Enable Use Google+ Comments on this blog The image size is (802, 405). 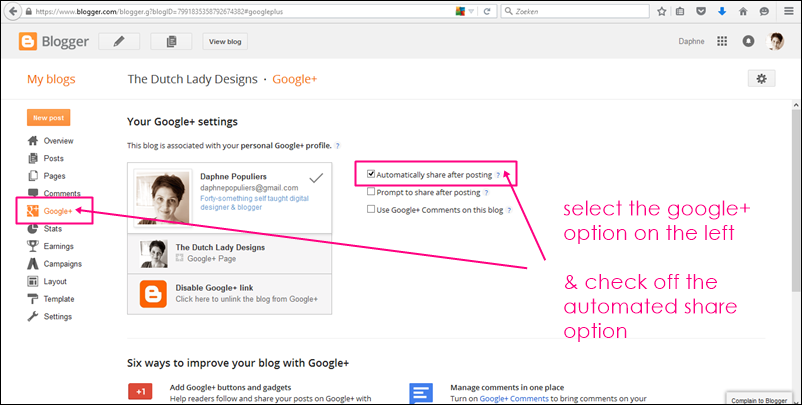(371, 209)
